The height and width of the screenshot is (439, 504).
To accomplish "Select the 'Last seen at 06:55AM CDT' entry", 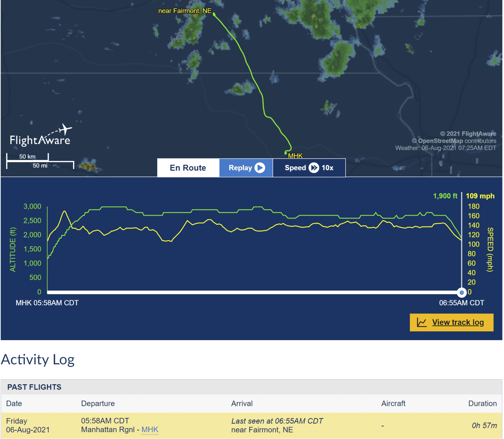I will point(277,421).
